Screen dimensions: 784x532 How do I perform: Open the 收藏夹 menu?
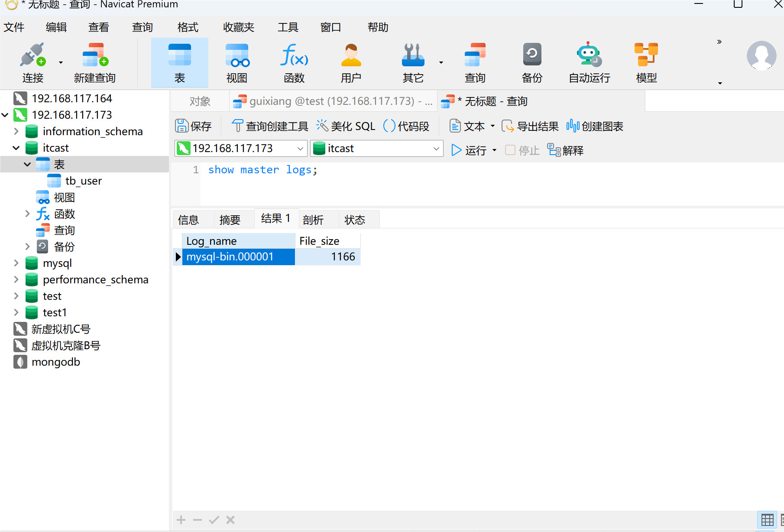click(x=239, y=27)
